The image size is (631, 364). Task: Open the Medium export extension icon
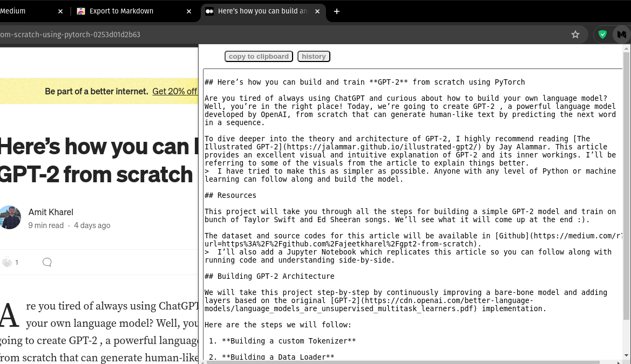(x=622, y=35)
